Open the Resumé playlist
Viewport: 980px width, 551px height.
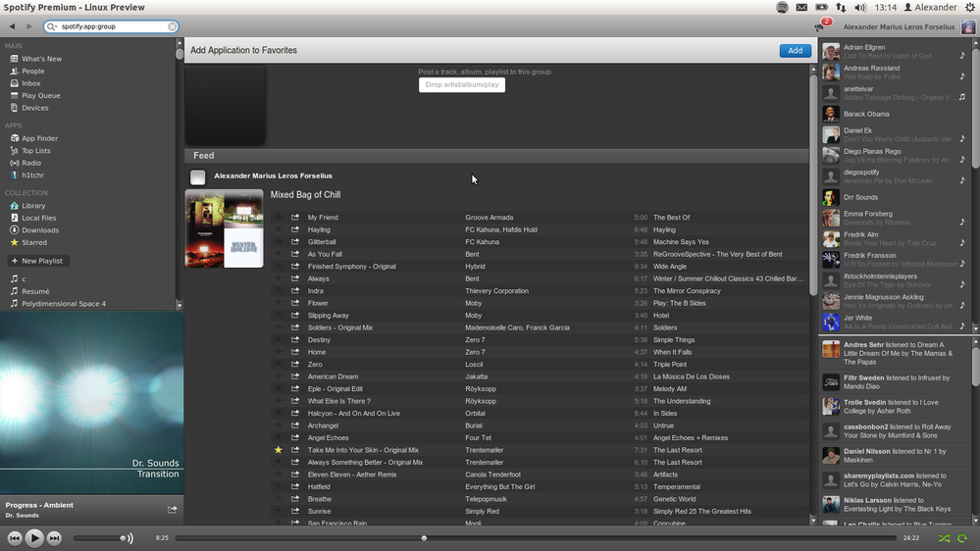coord(35,291)
